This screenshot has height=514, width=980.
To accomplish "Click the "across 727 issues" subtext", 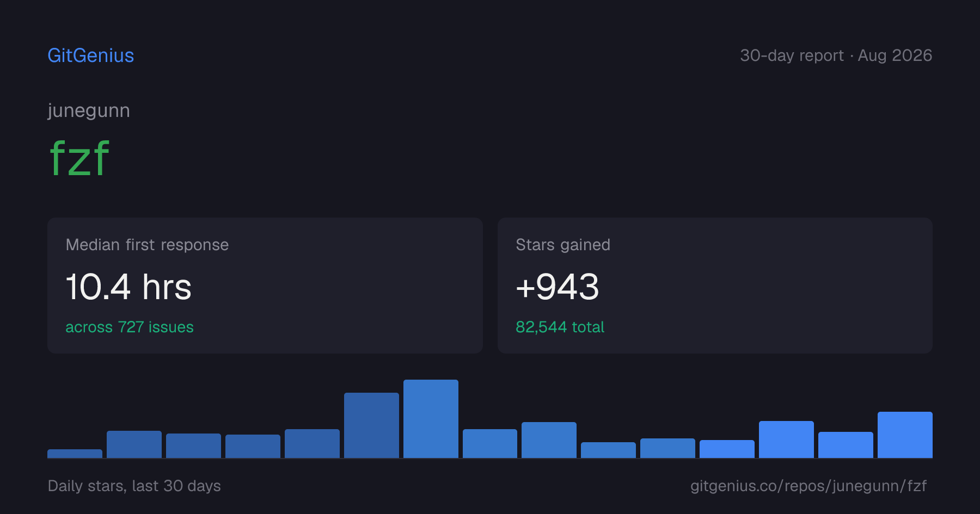I will 130,327.
